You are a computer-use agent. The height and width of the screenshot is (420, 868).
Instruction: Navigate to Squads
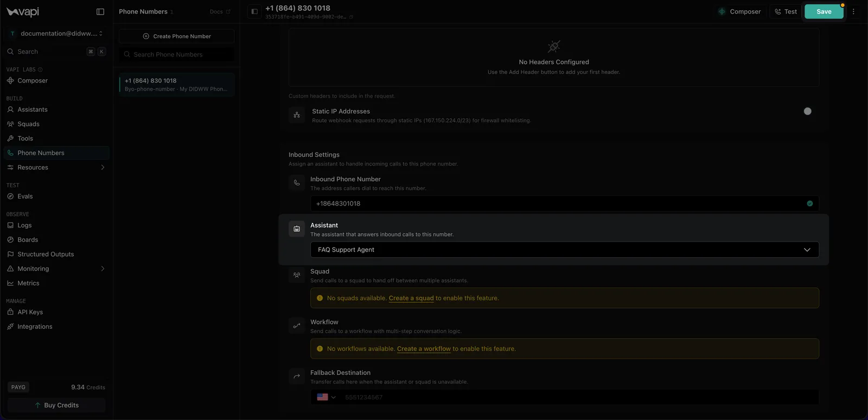coord(56,124)
